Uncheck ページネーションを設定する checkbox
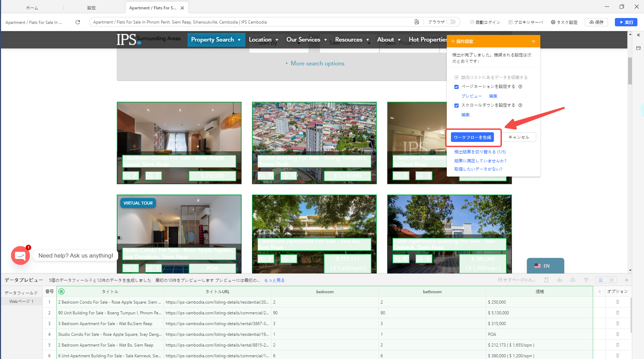The image size is (644, 359). [456, 87]
